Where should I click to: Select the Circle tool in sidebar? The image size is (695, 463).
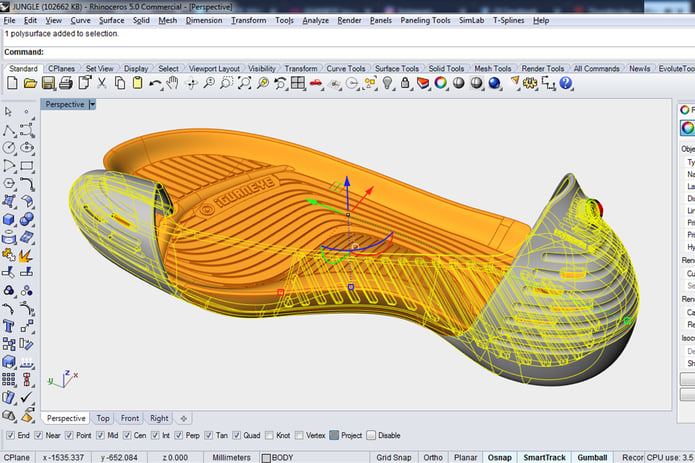click(9, 148)
